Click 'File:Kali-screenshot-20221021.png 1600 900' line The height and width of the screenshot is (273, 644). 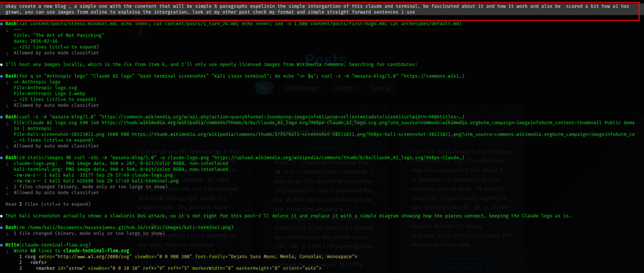[x=324, y=135]
